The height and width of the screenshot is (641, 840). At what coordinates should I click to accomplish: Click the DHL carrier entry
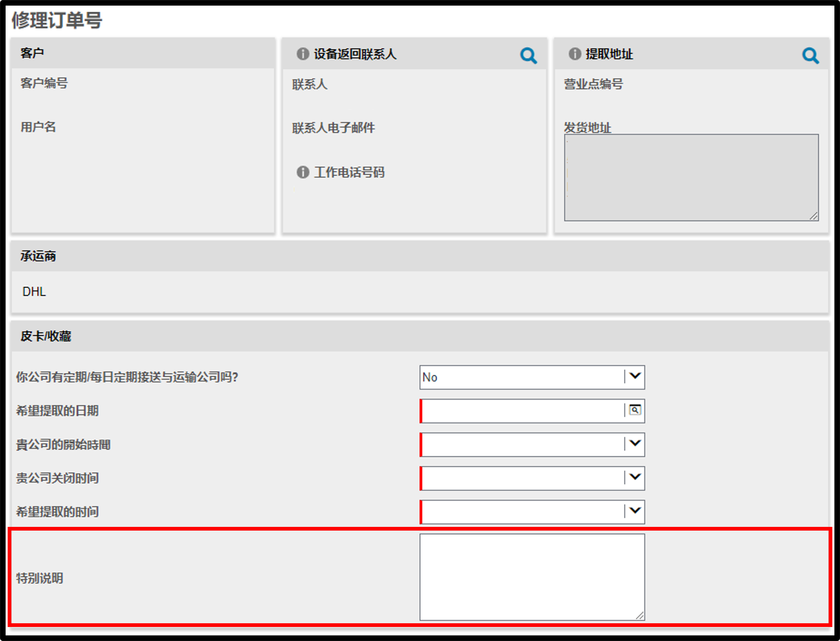pos(34,292)
